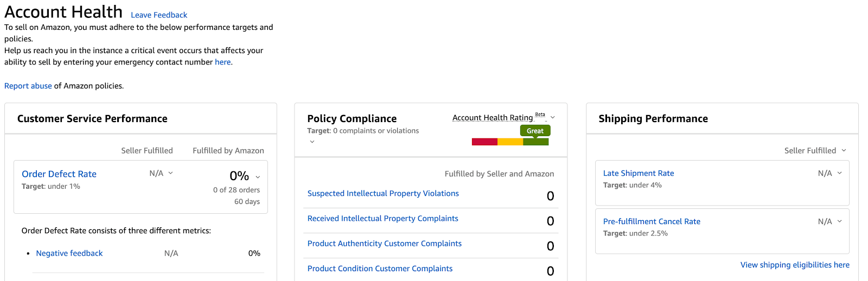
Task: Open the emergency contact 'here' link
Action: point(222,62)
